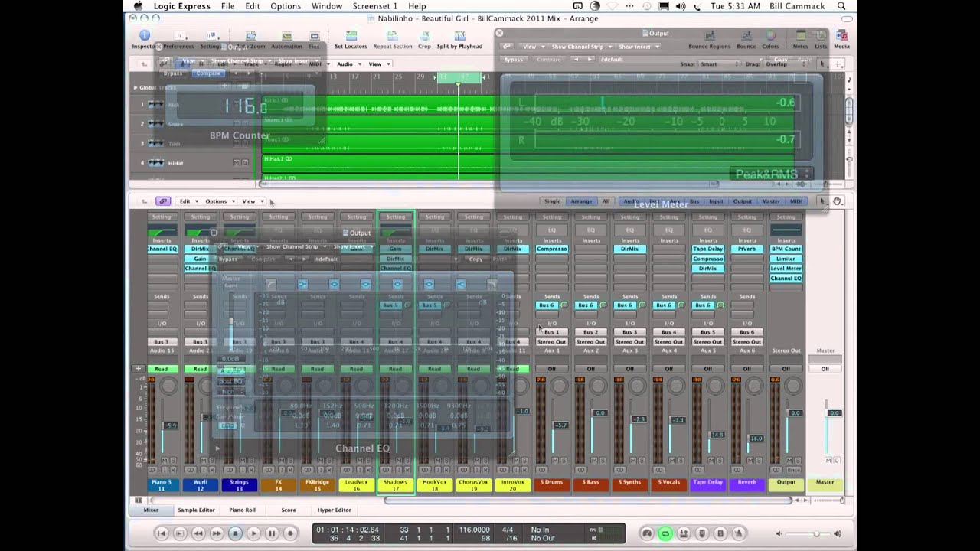Switch to the Piano Roll tab
This screenshot has width=980, height=551.
tap(242, 510)
